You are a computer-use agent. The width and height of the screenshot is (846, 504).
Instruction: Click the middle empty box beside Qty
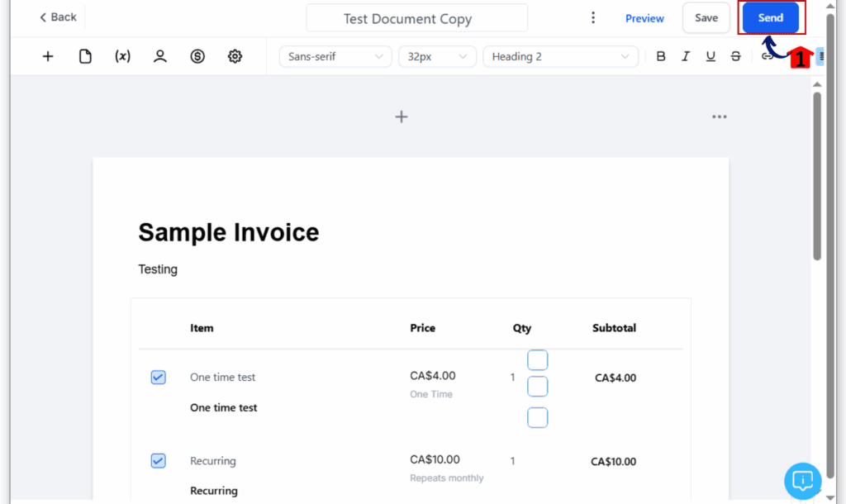537,387
